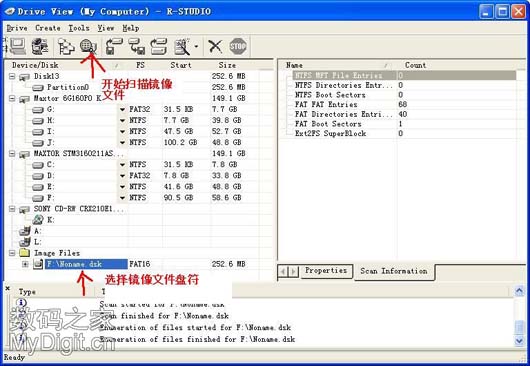Select the NTFS MFT File Entries row
The image size is (530, 366).
coord(404,75)
